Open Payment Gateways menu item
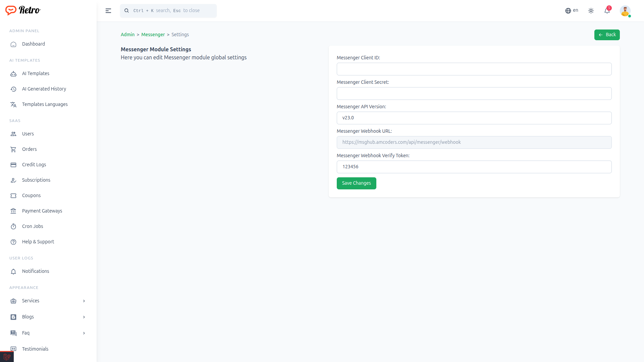 click(x=42, y=211)
